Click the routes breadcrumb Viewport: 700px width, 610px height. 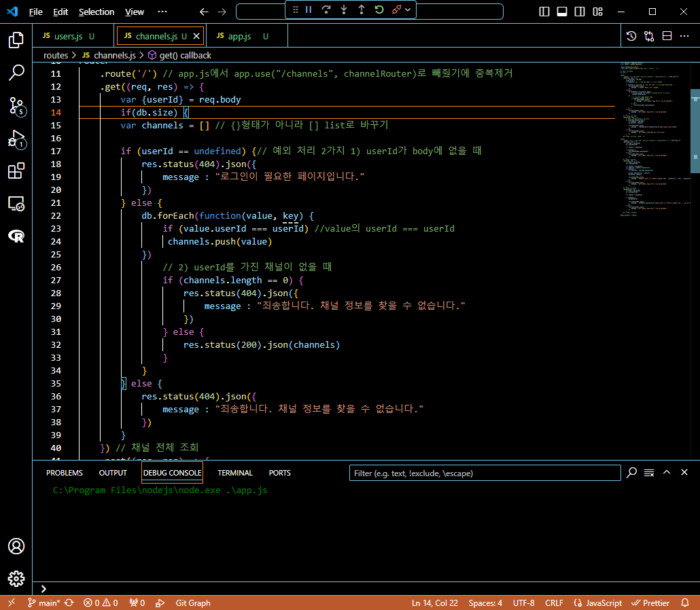(x=56, y=55)
